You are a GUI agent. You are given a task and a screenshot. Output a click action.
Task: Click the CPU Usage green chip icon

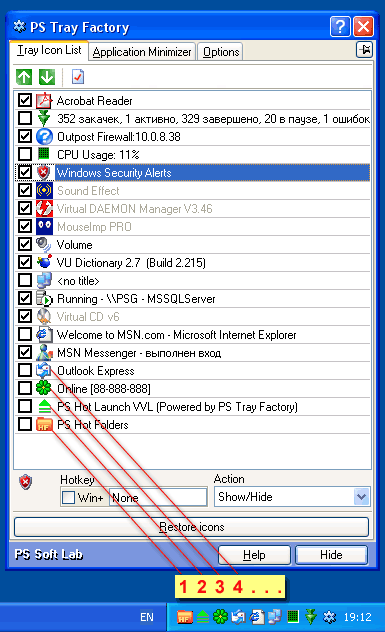pos(44,154)
